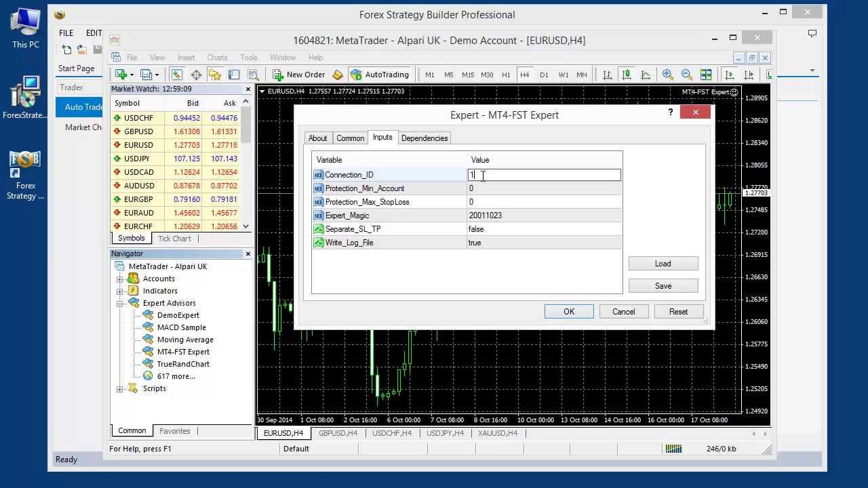This screenshot has height=488, width=868.
Task: Open Forex Strategy desktop shortcut FSB icon
Action: (x=26, y=176)
